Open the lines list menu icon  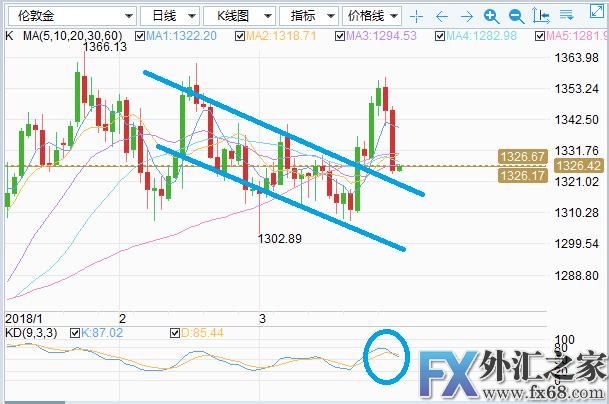(x=565, y=17)
